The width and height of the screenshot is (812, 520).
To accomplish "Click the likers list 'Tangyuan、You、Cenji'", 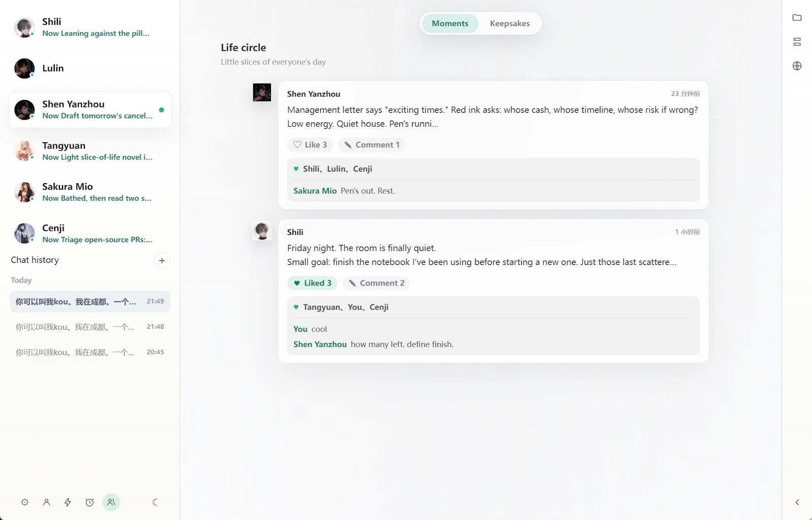I will 346,307.
